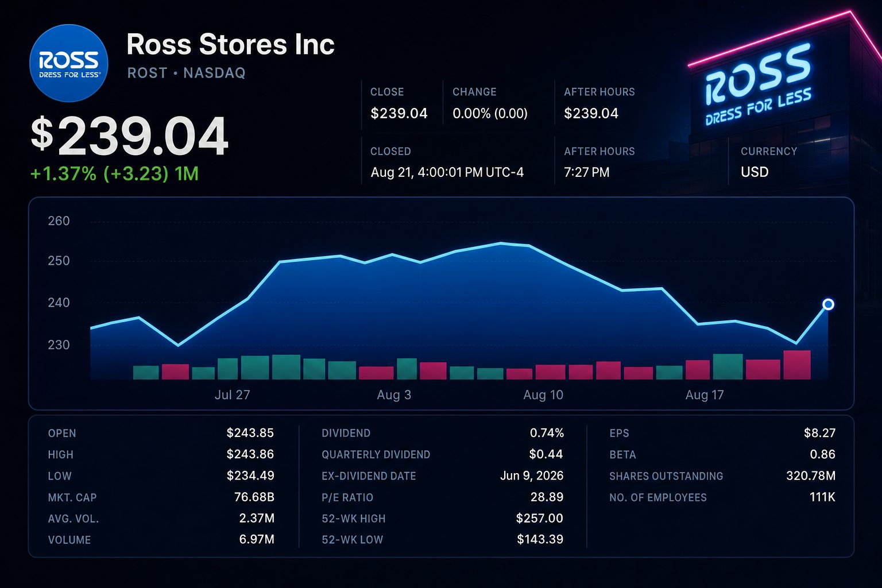Click the DIVIDEND yield 0.74%

pyautogui.click(x=547, y=433)
